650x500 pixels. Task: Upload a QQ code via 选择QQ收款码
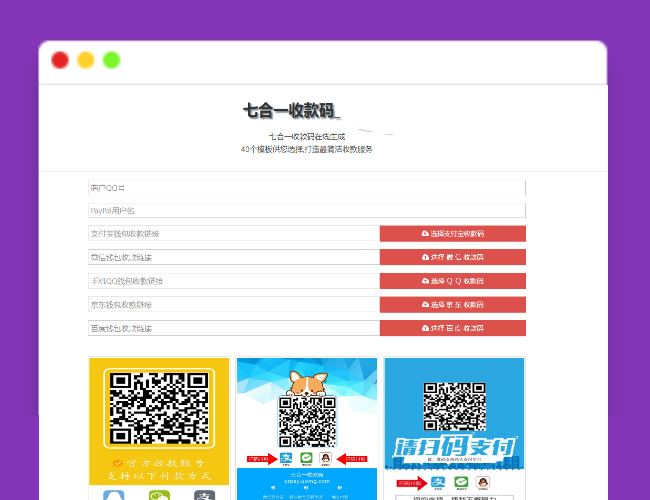pos(453,281)
